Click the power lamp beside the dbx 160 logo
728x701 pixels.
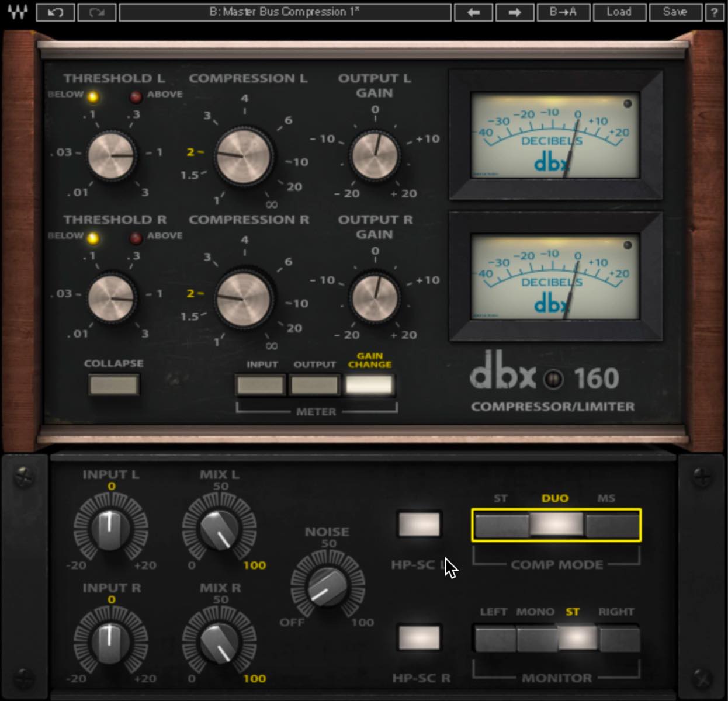coord(553,379)
